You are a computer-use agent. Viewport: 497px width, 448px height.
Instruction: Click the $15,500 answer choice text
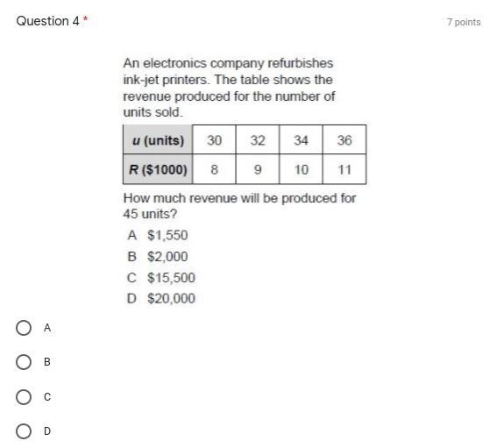coord(171,278)
